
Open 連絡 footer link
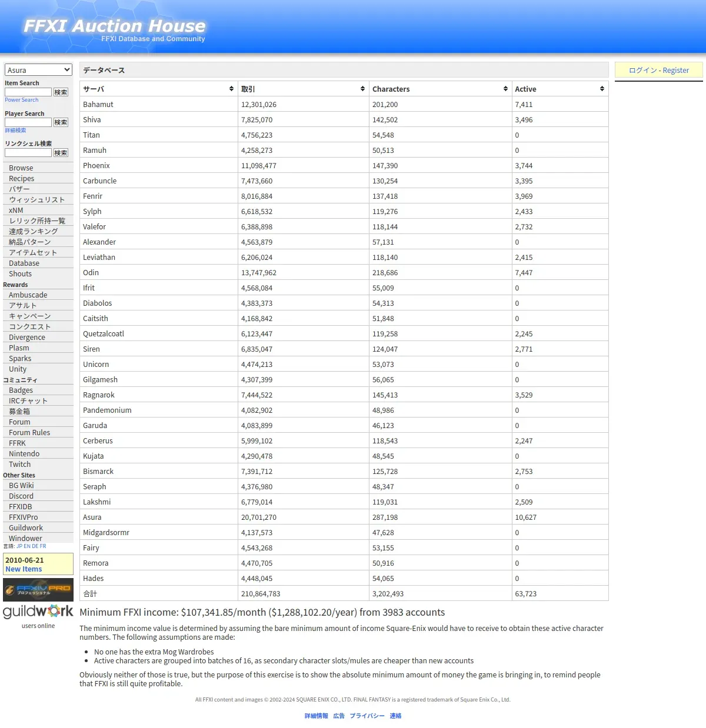point(395,716)
